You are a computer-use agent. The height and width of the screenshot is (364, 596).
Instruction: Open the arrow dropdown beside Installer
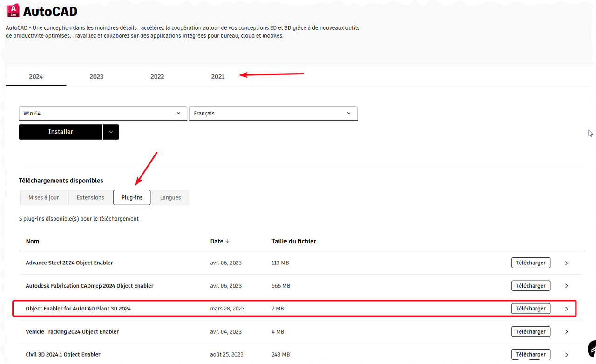(x=111, y=132)
